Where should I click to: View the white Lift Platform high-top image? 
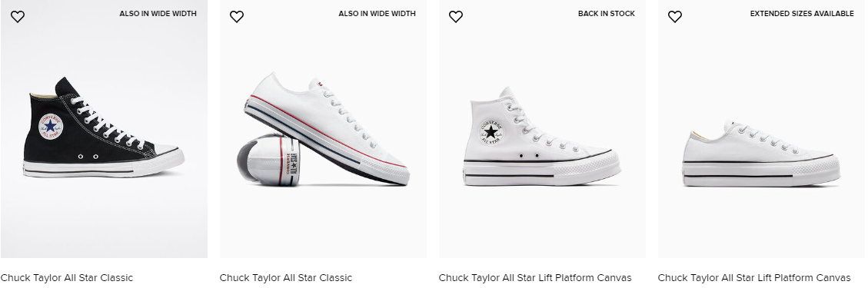542,129
